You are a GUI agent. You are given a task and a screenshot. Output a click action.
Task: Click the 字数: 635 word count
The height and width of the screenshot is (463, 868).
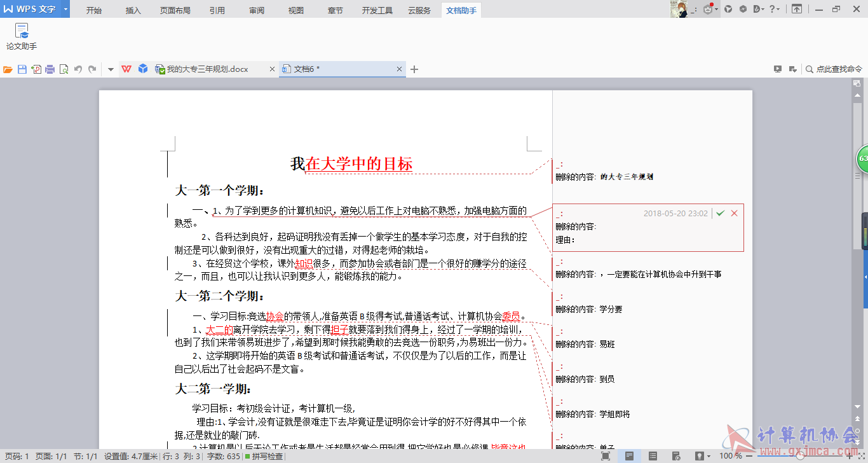click(x=223, y=457)
